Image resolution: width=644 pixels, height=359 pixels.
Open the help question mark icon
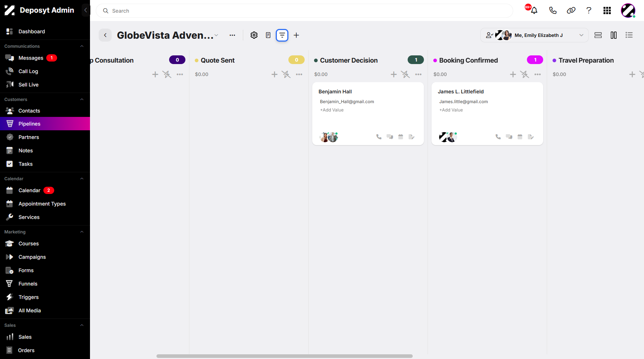(589, 10)
